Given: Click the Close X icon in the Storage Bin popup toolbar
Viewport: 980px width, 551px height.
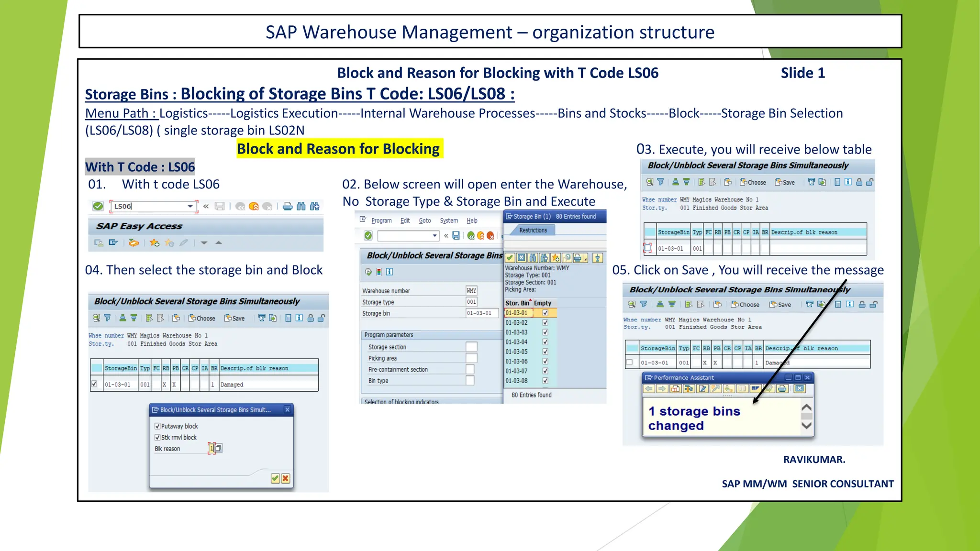Looking at the screenshot, I should coord(522,258).
